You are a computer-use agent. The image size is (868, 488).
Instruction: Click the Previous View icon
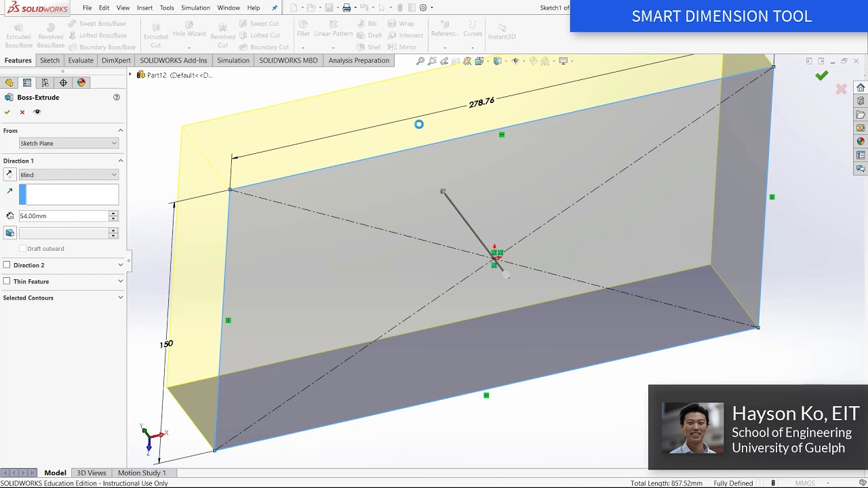(x=444, y=61)
